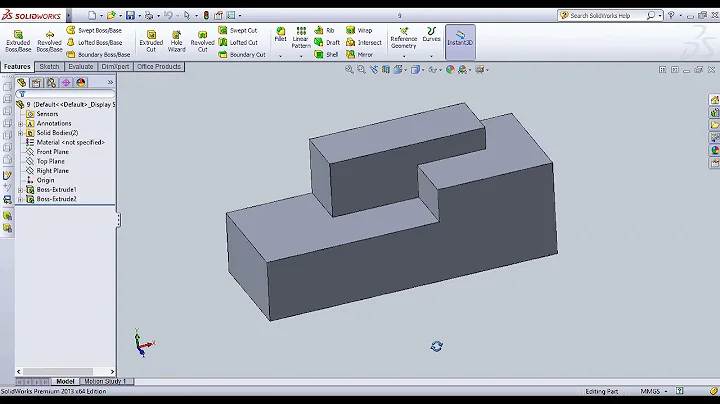Screen dimensions: 720x404
Task: Expand Boss-Extrude2 in feature tree
Action: coord(20,199)
